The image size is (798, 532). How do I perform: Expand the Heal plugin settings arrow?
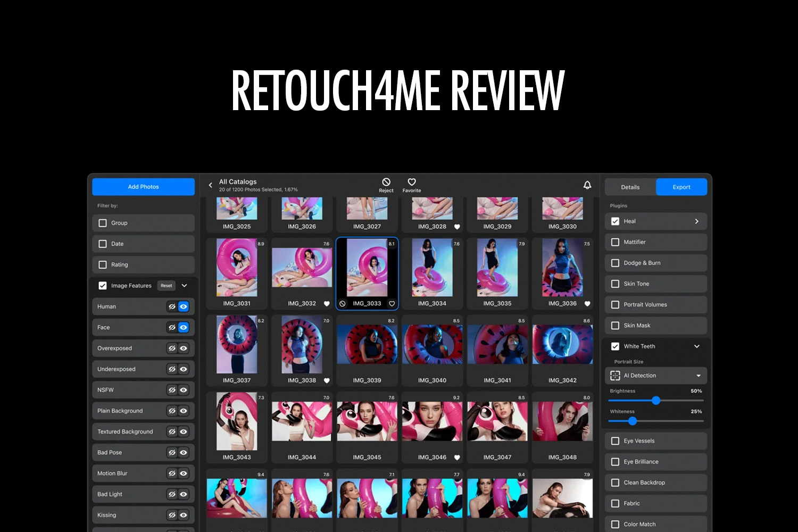click(697, 221)
